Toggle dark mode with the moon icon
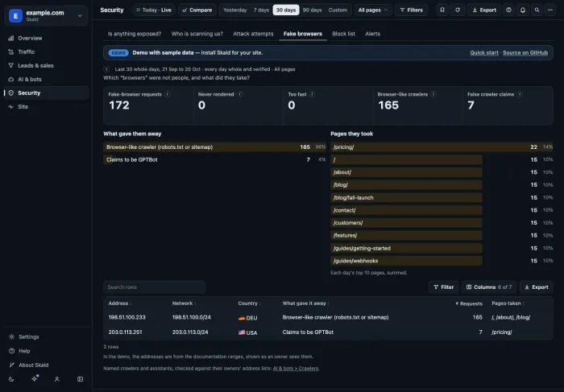The width and height of the screenshot is (564, 392). [x=11, y=378]
